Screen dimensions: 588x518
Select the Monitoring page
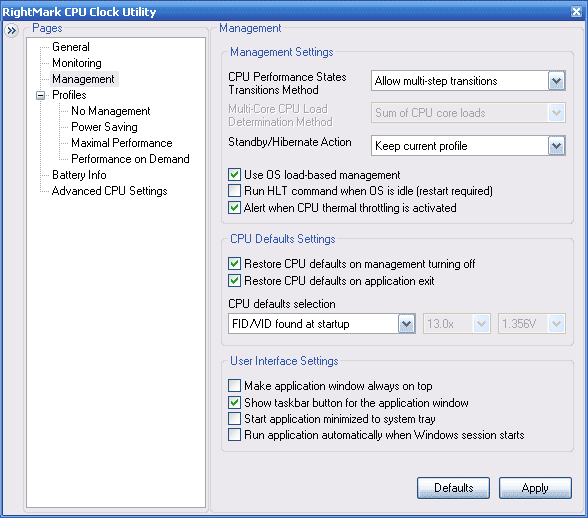pyautogui.click(x=77, y=63)
